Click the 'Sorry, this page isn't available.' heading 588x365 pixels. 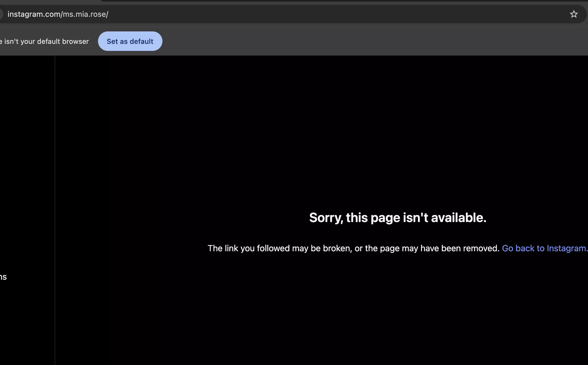point(398,218)
